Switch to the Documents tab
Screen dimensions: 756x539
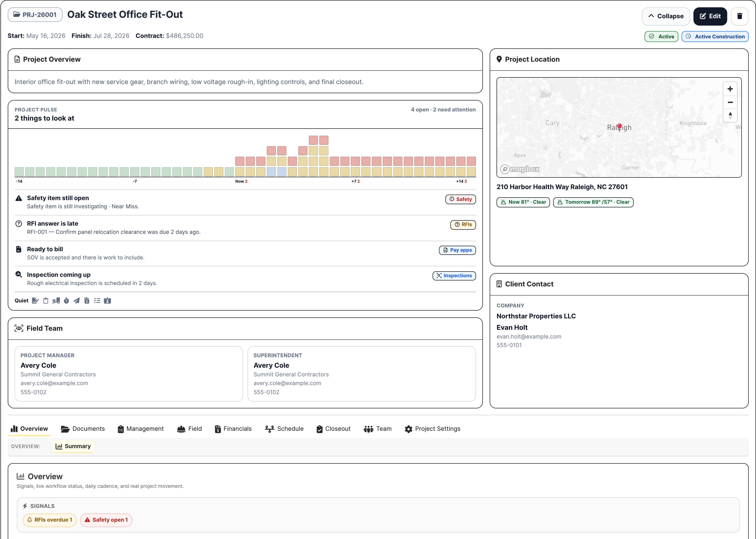click(x=83, y=428)
